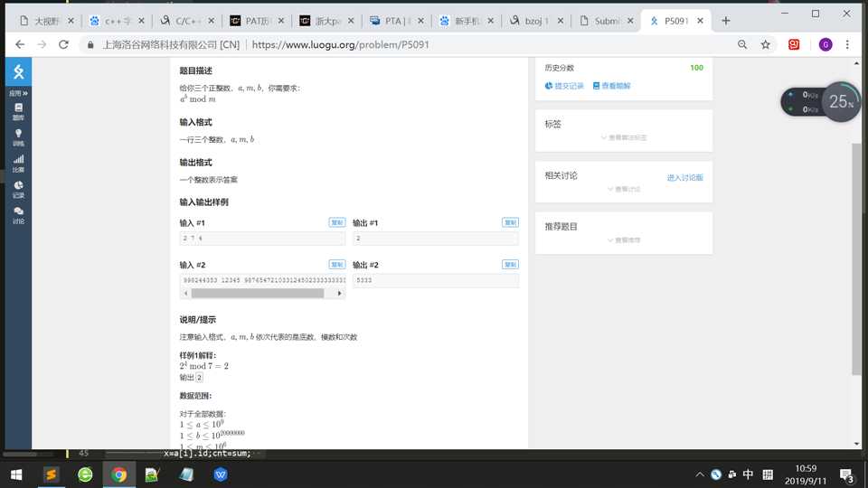Go back with the browser back arrow
This screenshot has width=868, height=488.
(x=20, y=45)
